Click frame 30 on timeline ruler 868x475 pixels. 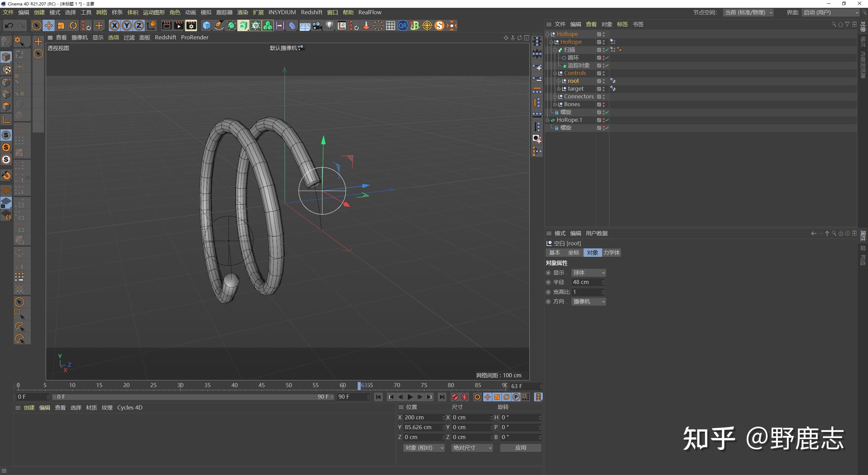(180, 385)
